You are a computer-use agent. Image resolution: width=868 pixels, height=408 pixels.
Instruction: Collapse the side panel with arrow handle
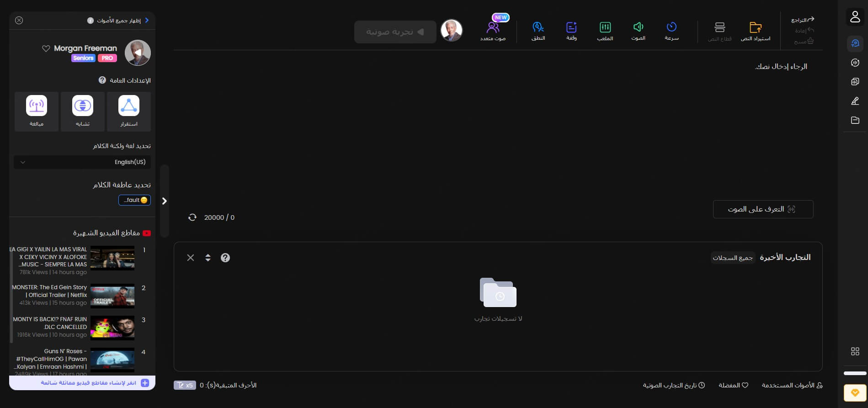click(x=165, y=201)
